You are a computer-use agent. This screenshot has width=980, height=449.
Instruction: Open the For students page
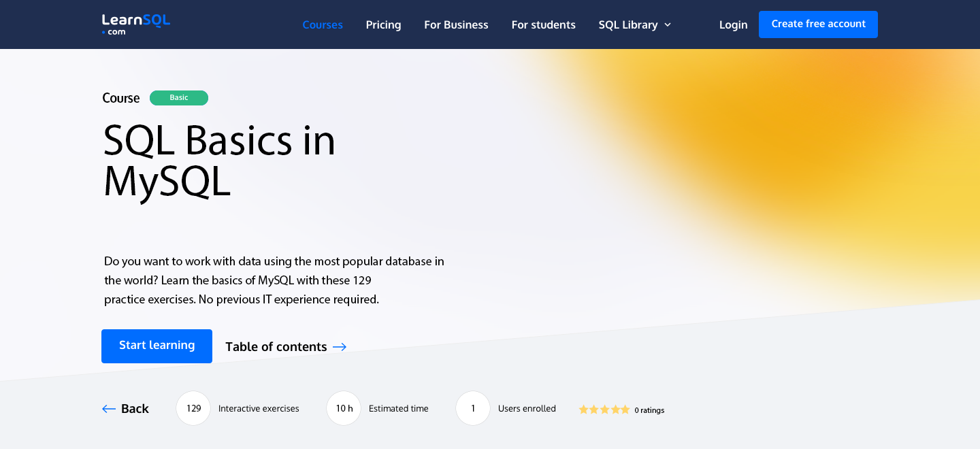543,24
